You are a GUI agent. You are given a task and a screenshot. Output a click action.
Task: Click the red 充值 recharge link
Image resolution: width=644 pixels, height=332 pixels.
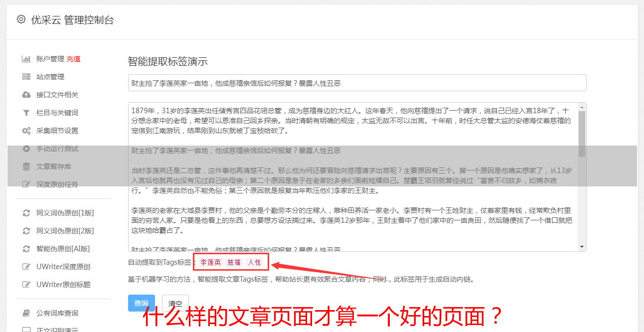(73, 59)
